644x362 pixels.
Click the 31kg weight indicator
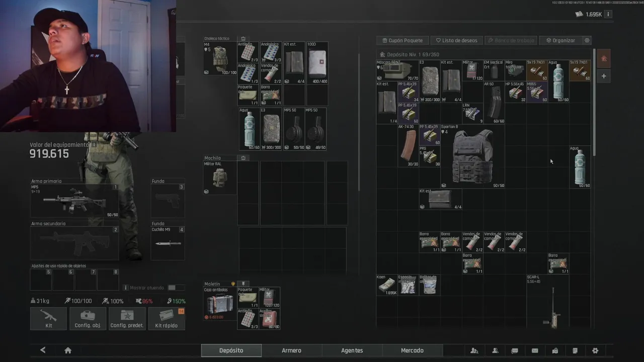point(40,301)
